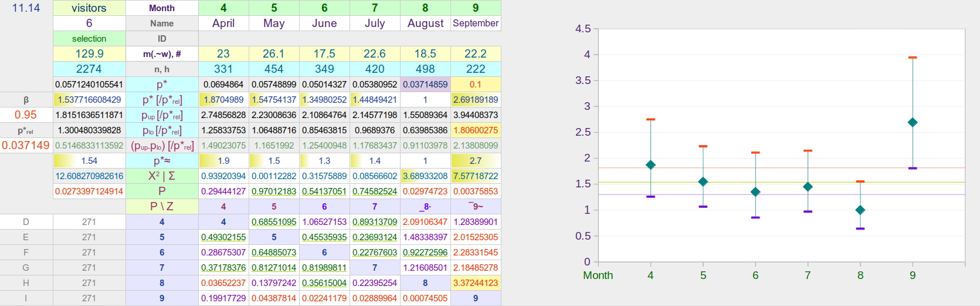Click the teal diamond marker for month 9
This screenshot has width=980, height=306.
click(913, 122)
